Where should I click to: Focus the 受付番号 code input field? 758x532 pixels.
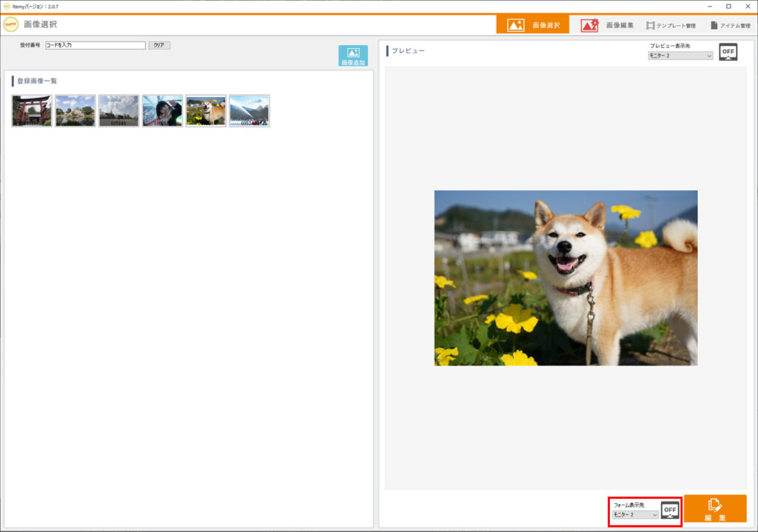click(x=95, y=45)
